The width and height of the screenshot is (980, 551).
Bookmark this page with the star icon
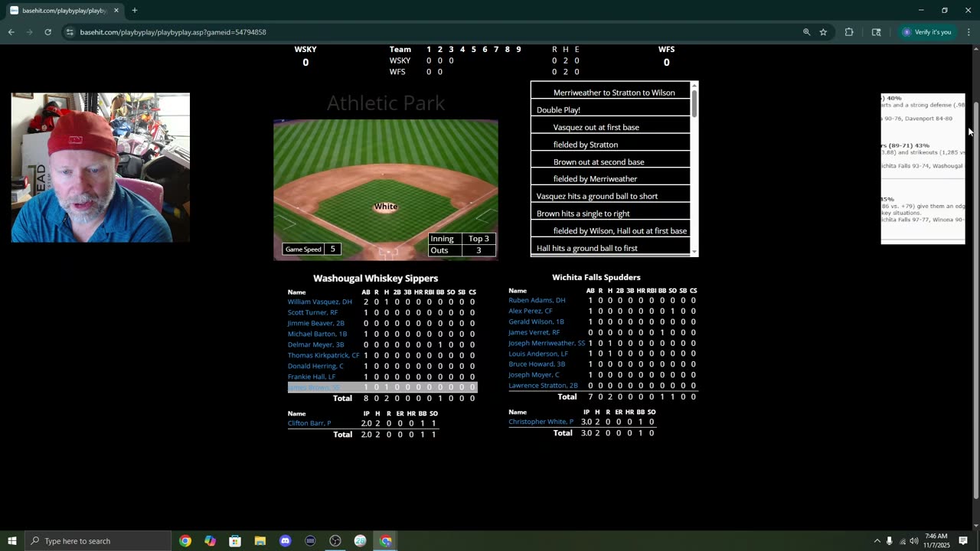[823, 32]
